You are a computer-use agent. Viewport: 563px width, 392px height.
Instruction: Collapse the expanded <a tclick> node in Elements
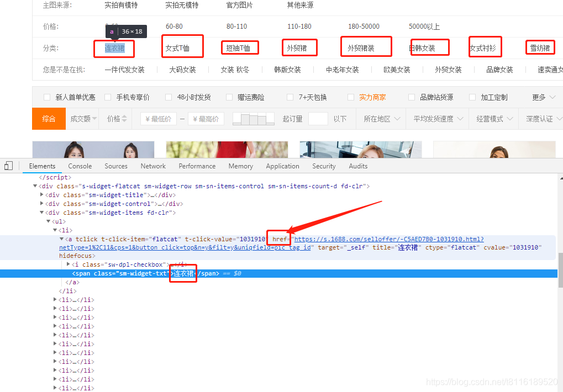click(62, 239)
